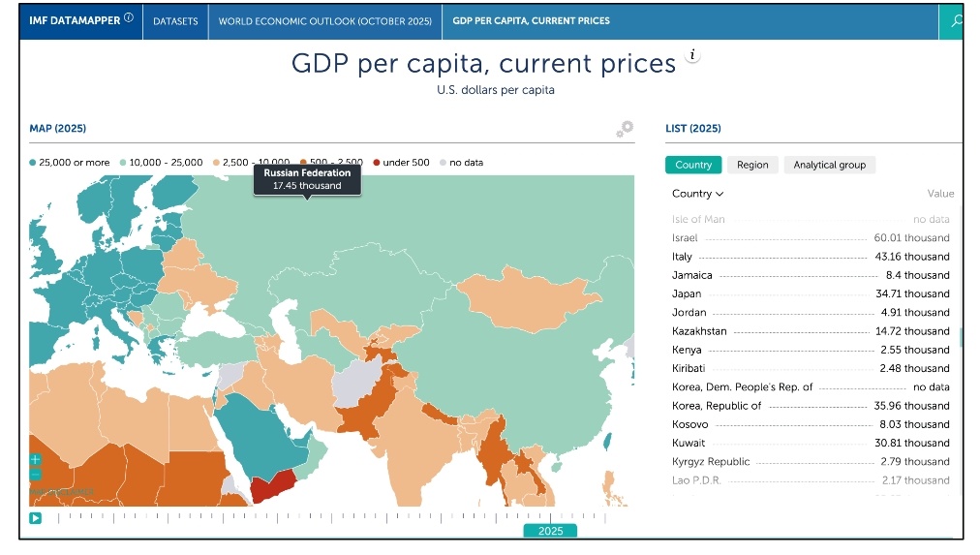
Task: Toggle the '25,000 or more' legend dot
Action: [x=34, y=163]
